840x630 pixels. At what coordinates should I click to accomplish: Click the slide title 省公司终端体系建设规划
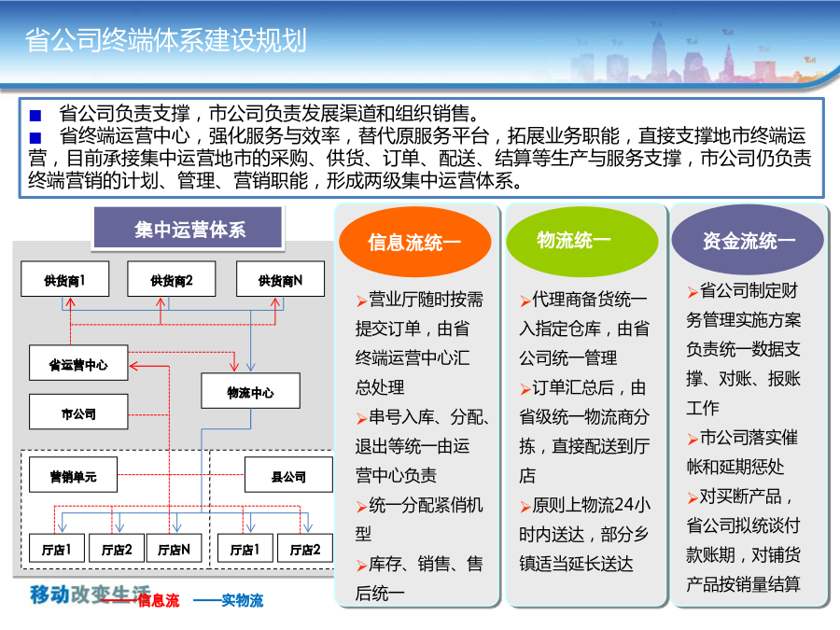tap(165, 41)
